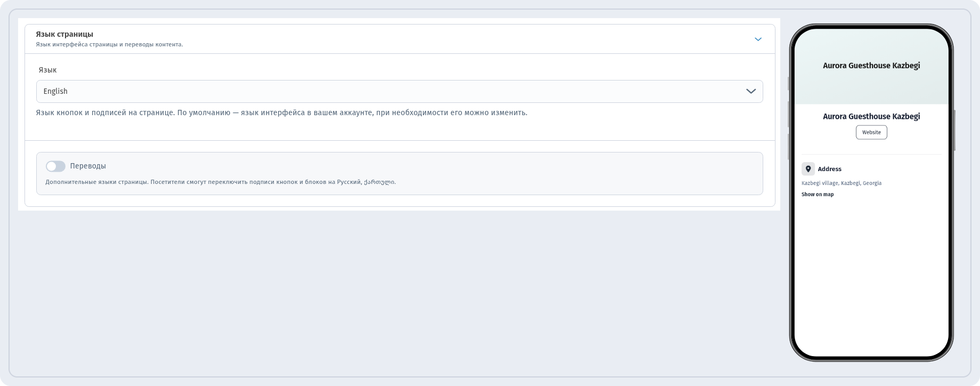Click the Дополнительные языки страницы description
This screenshot has width=980, height=386.
pyautogui.click(x=220, y=182)
